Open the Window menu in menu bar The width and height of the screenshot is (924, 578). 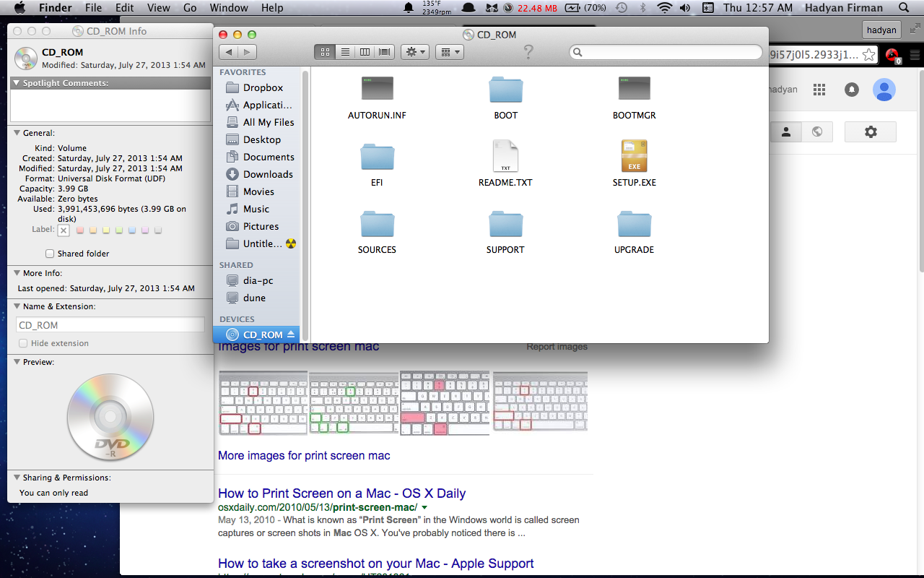[x=228, y=8]
